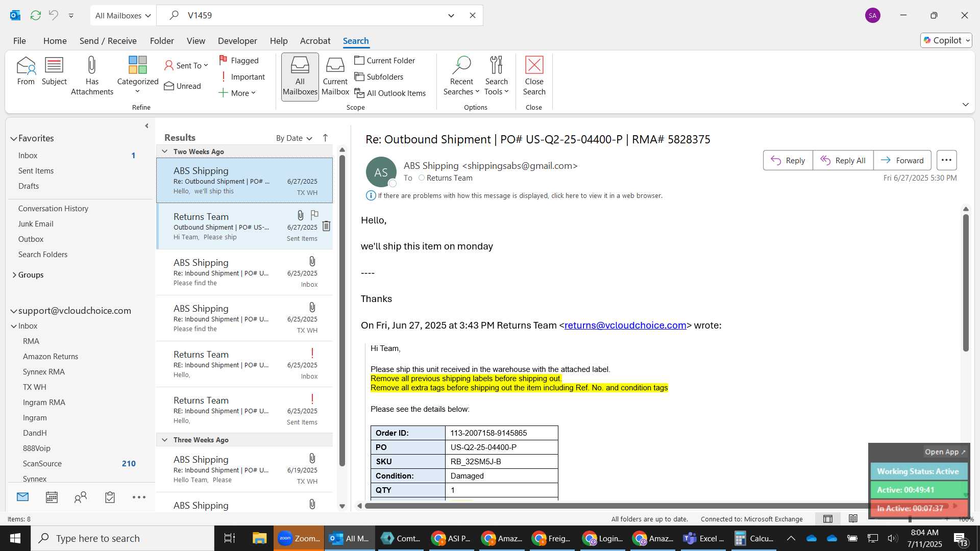Viewport: 980px width, 551px height.
Task: Flag the Returns Team Outbound Shipment message
Action: 314,215
